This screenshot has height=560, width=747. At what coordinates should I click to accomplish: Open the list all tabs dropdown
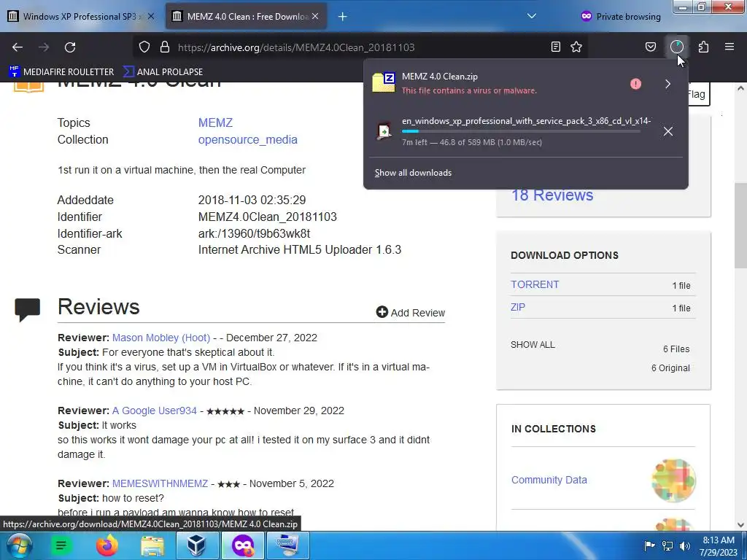coord(532,16)
